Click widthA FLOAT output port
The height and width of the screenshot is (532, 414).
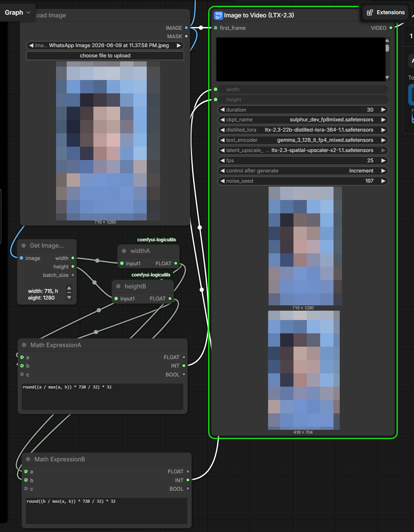(176, 263)
